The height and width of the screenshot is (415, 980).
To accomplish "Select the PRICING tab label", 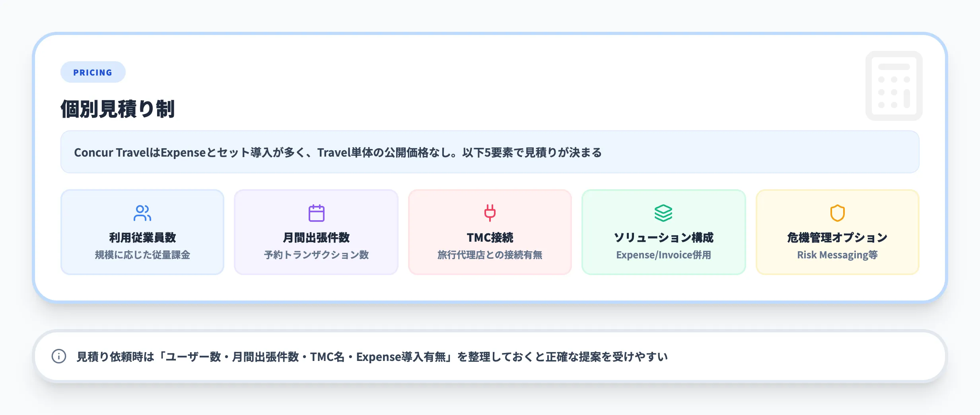I will pyautogui.click(x=93, y=72).
